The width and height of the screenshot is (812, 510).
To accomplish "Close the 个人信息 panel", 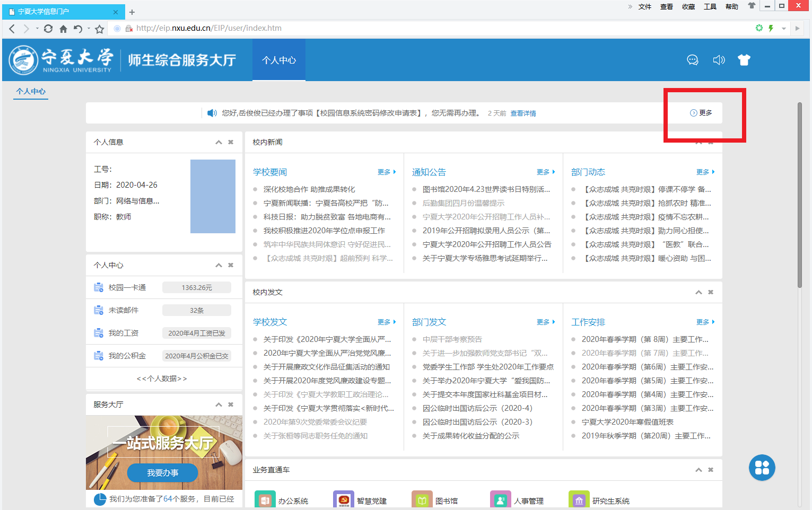I will pos(231,142).
